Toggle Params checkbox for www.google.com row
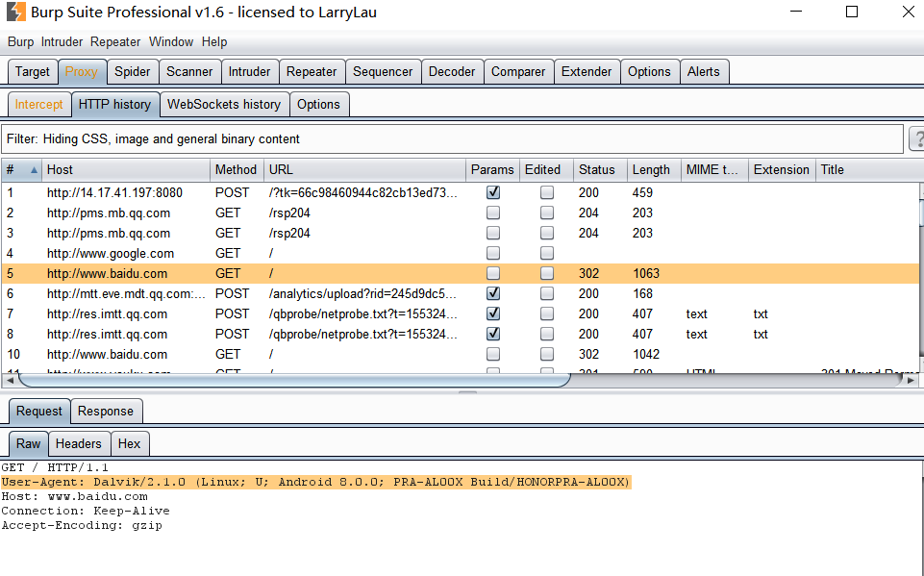Viewport: 924px width, 576px height. tap(493, 253)
